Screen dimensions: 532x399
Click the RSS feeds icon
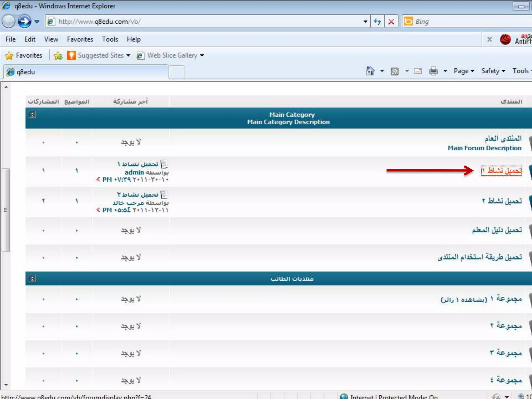pyautogui.click(x=395, y=71)
